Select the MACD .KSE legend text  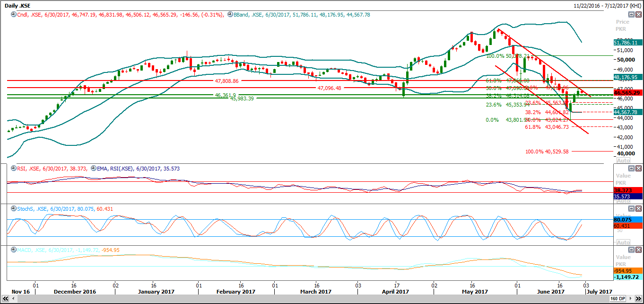pyautogui.click(x=68, y=250)
